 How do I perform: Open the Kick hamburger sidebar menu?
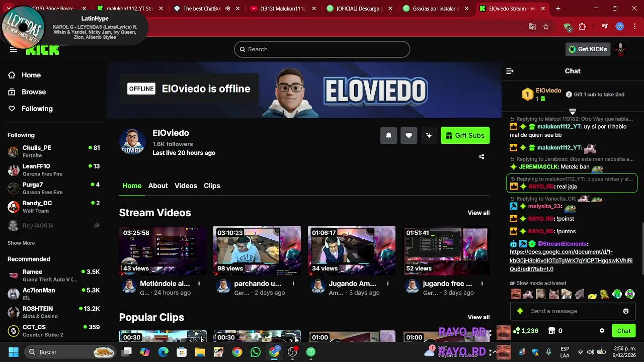point(14,49)
